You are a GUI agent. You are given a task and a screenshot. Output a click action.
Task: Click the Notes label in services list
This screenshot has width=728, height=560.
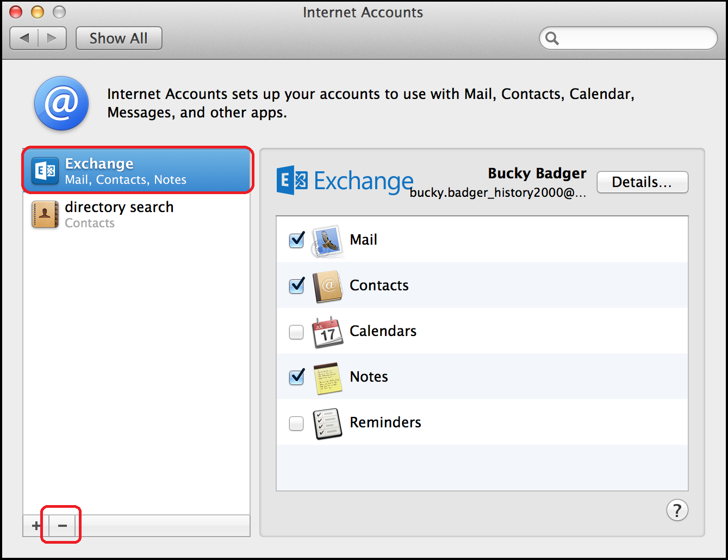tap(369, 377)
